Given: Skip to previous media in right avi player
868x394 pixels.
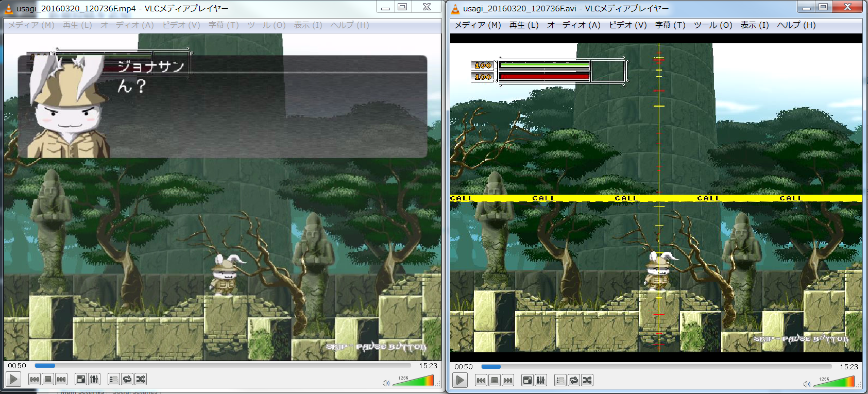Looking at the screenshot, I should 481,380.
